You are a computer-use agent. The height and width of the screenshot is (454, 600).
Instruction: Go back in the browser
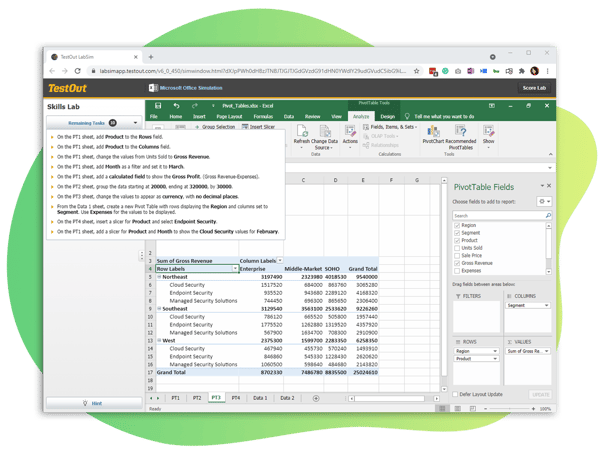click(x=52, y=71)
